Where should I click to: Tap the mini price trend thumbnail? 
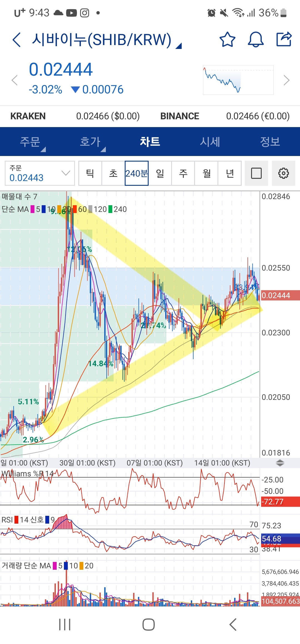[x=238, y=80]
